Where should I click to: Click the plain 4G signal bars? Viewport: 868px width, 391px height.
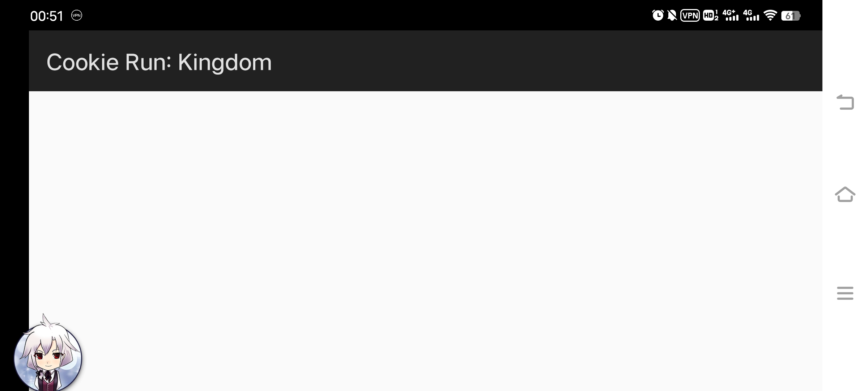(751, 16)
